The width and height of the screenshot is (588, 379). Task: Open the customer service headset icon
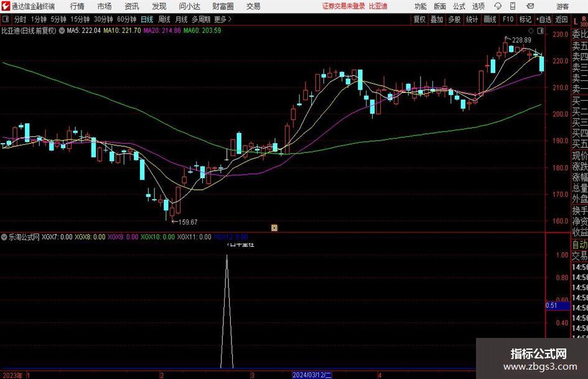tap(498, 6)
